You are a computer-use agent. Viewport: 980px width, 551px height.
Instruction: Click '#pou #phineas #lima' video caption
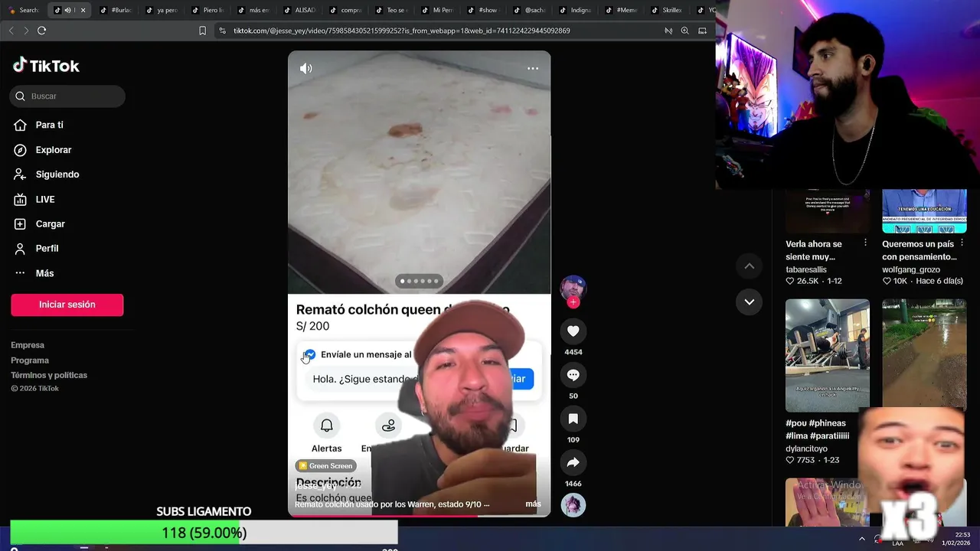pos(817,429)
